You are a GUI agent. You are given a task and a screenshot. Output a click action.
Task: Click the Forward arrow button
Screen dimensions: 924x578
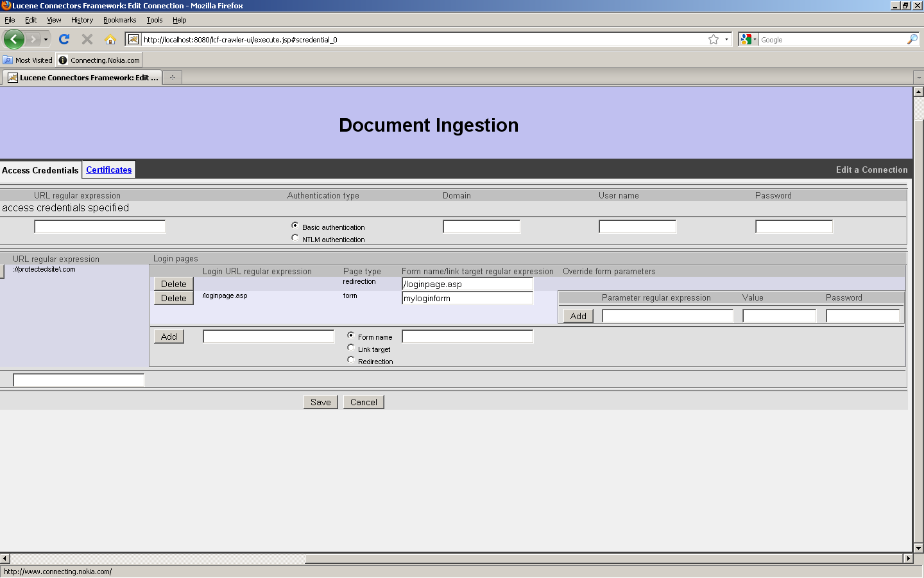(33, 39)
